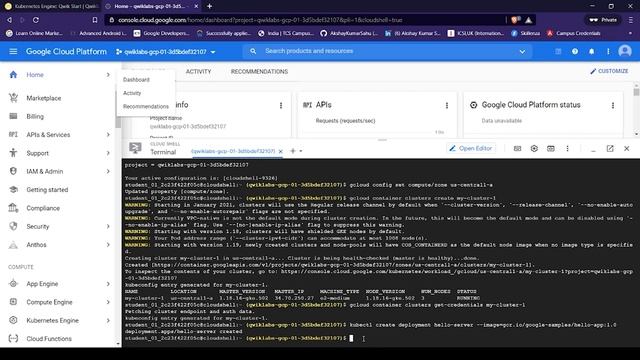Select Dashboard in Home submenu
The width and height of the screenshot is (640, 360).
click(x=136, y=80)
